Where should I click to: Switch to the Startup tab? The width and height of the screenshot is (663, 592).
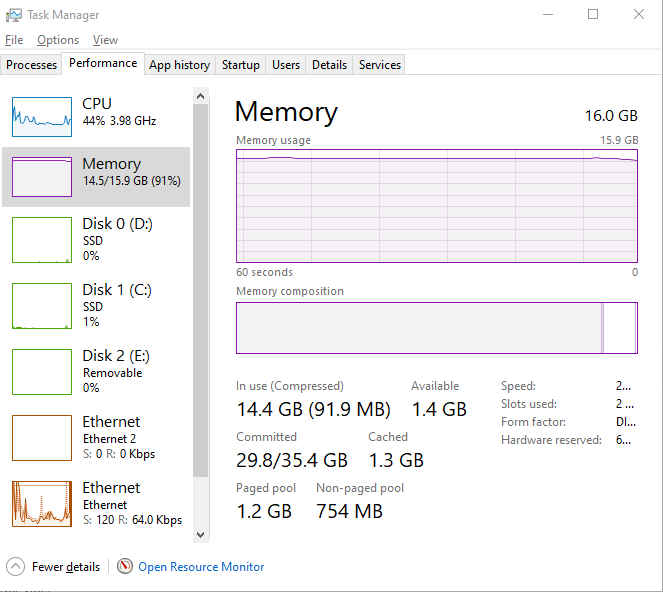pos(241,65)
